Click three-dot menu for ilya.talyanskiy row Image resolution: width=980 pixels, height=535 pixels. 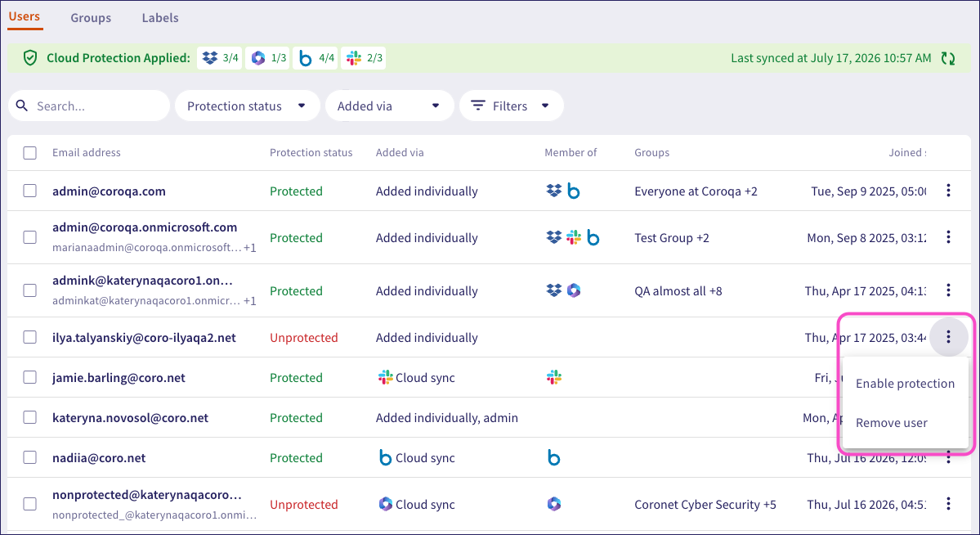pyautogui.click(x=948, y=337)
